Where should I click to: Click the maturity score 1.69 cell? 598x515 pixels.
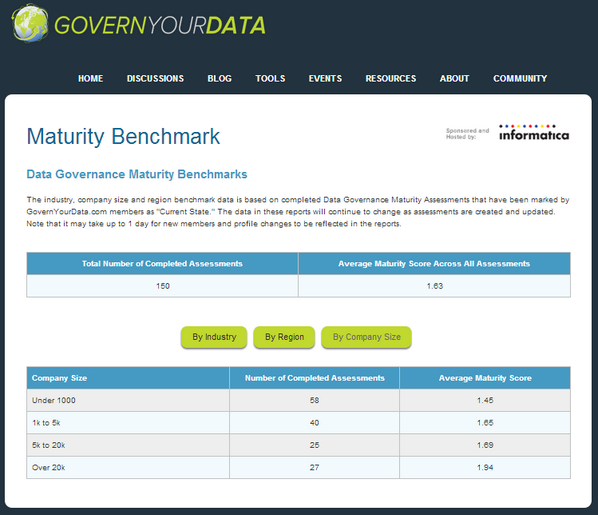[x=485, y=445]
